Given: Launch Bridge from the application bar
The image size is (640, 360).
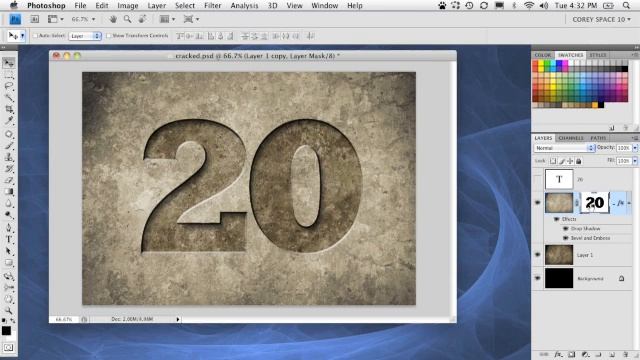Looking at the screenshot, I should point(35,19).
